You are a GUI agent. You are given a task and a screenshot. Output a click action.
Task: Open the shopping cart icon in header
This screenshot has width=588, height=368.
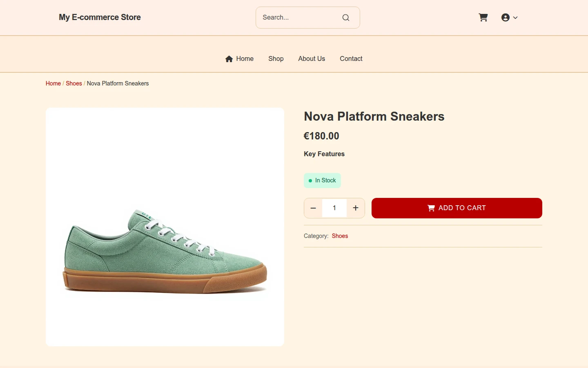pyautogui.click(x=483, y=18)
